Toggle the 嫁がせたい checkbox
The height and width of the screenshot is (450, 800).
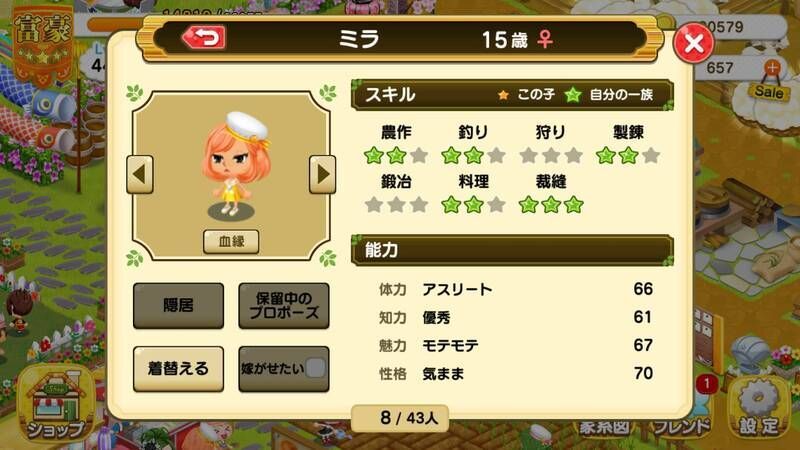(315, 368)
